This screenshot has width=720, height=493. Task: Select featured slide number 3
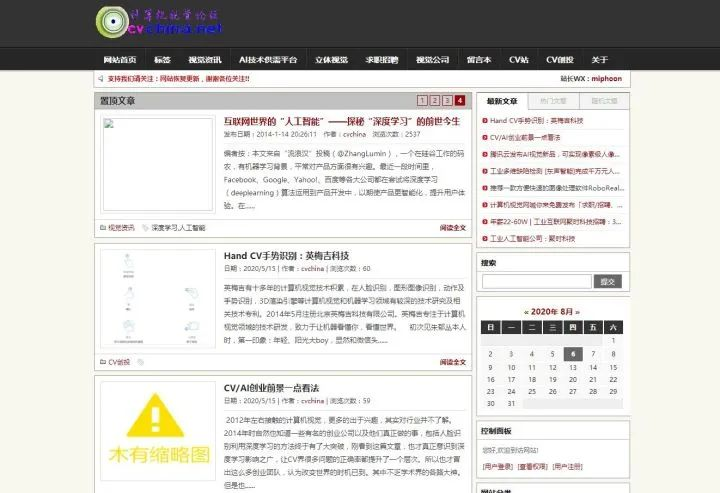coord(447,101)
